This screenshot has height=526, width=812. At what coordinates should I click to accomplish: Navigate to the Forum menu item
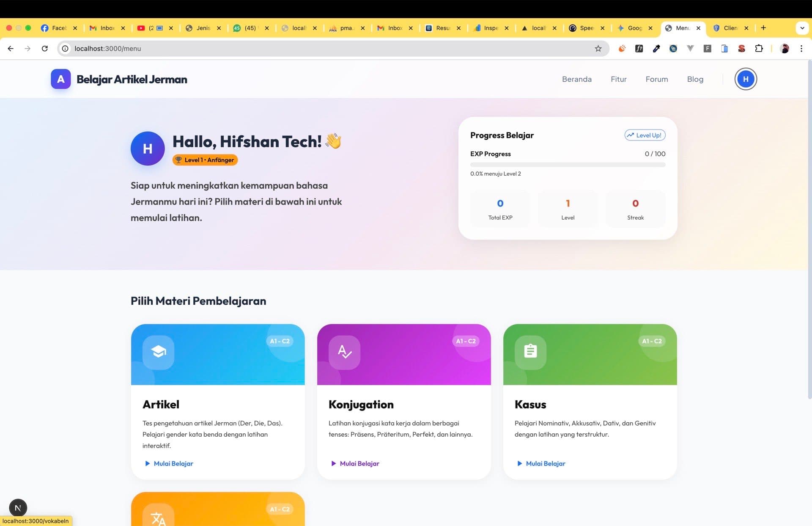click(x=656, y=79)
